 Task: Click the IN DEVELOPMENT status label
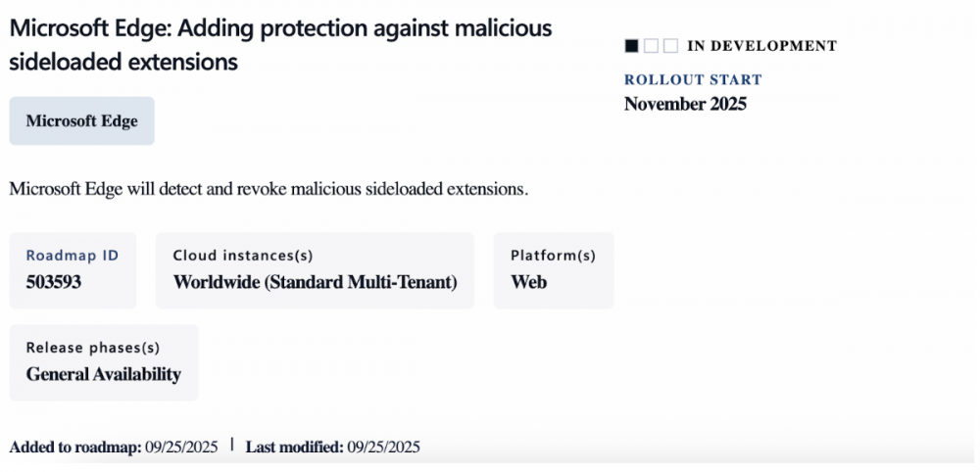coord(761,46)
